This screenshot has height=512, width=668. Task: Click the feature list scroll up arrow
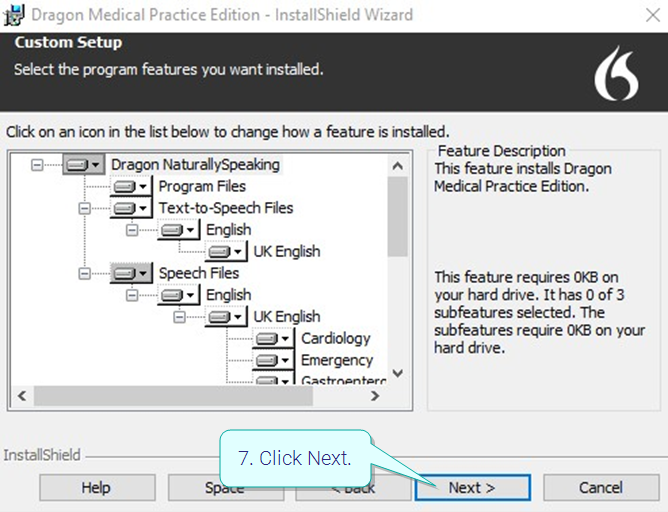tap(397, 166)
